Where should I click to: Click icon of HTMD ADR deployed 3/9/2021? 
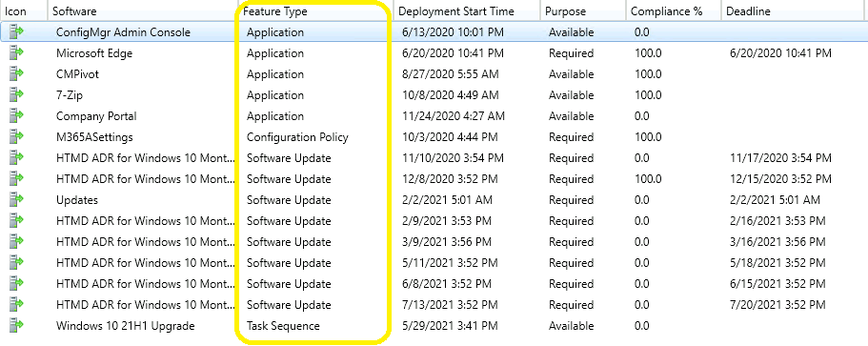(16, 242)
